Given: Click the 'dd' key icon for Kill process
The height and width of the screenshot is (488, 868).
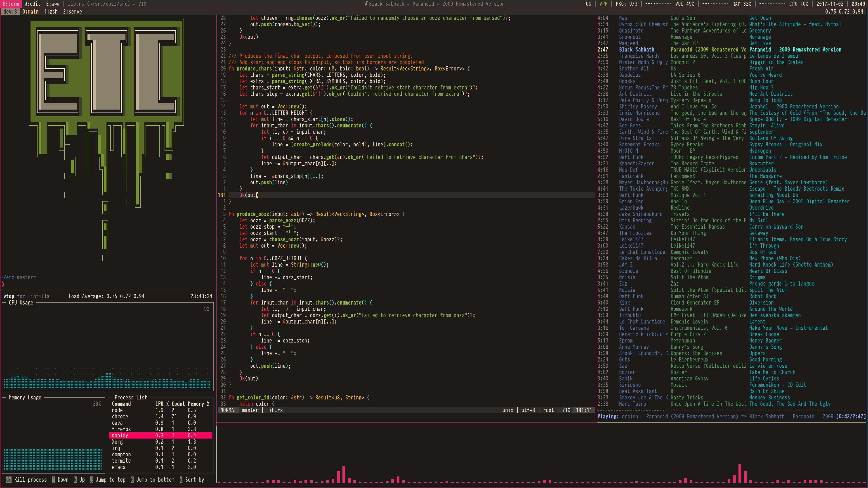Looking at the screenshot, I should pos(8,480).
